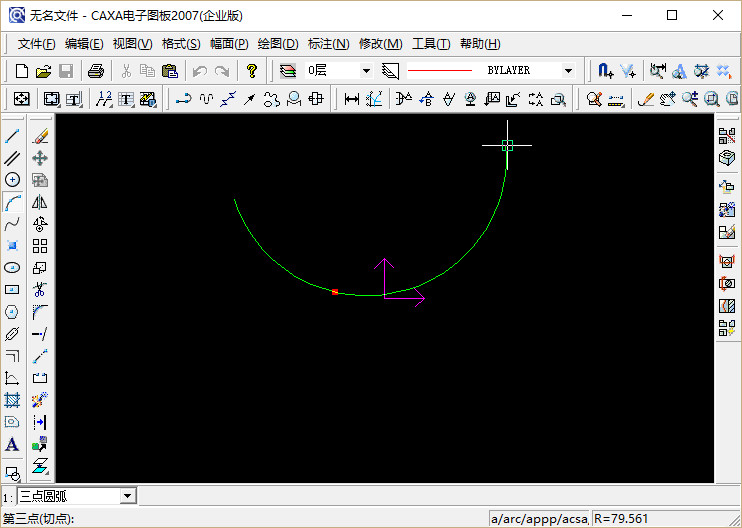
Task: Choose the Ellipse drawing tool
Action: [13, 268]
